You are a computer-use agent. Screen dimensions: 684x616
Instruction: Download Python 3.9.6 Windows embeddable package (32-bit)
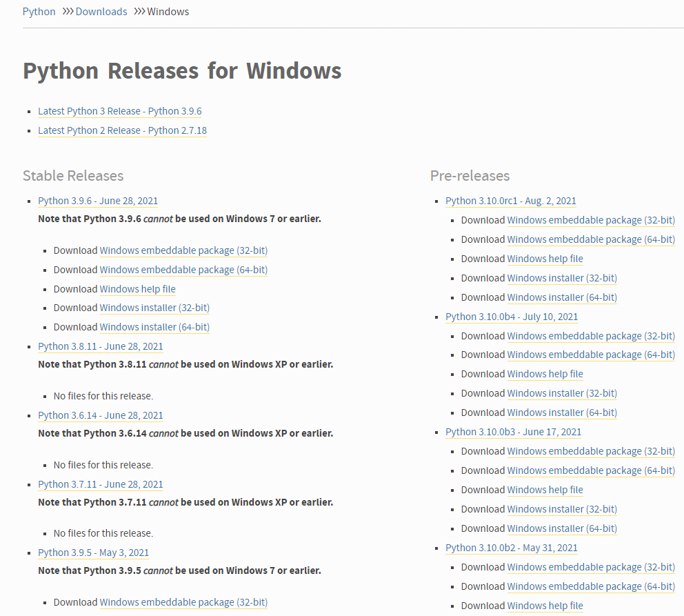(x=183, y=250)
